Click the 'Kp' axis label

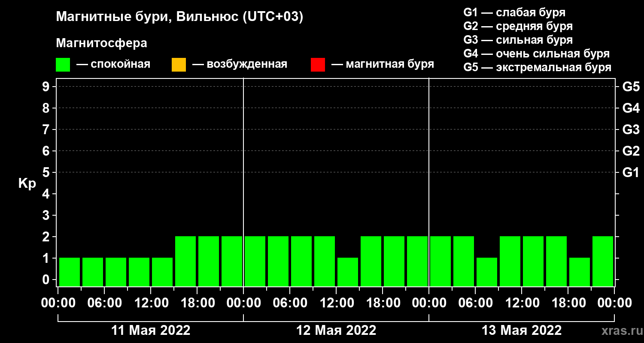click(27, 184)
